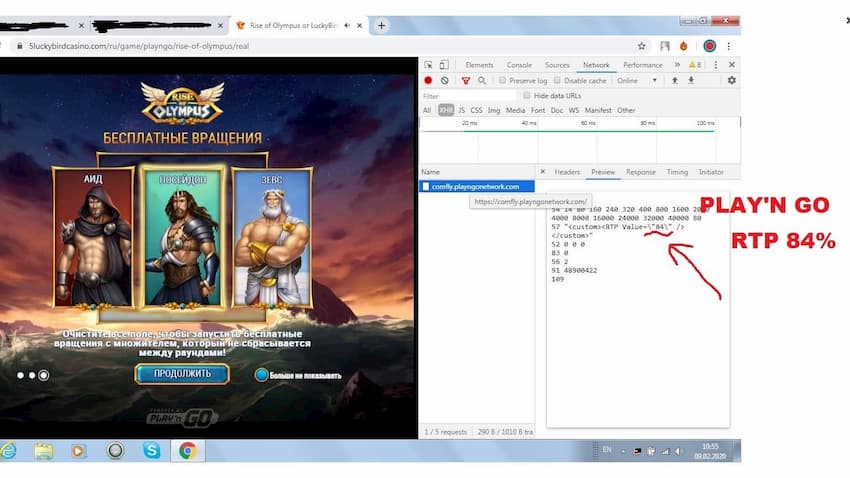Select Chrome in the taskbar
This screenshot has width=850, height=478.
(x=188, y=451)
